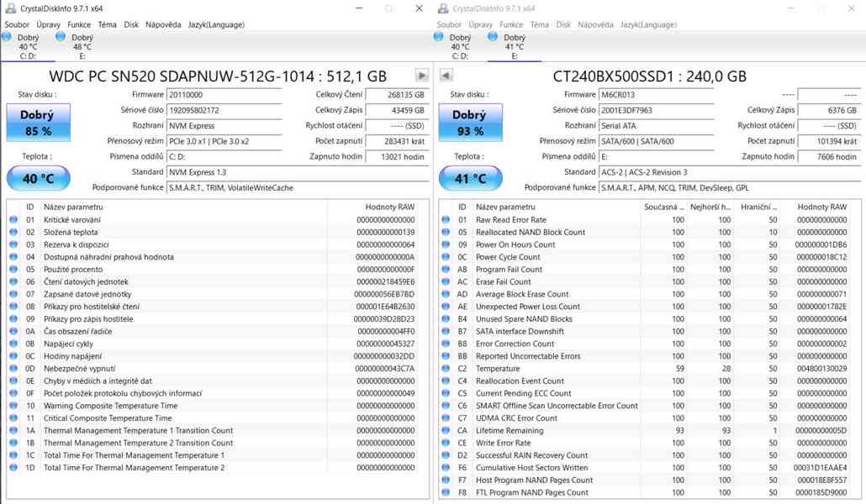Click the CrystalDiskInfo icon in right title bar
The image size is (866, 504).
coord(442,8)
